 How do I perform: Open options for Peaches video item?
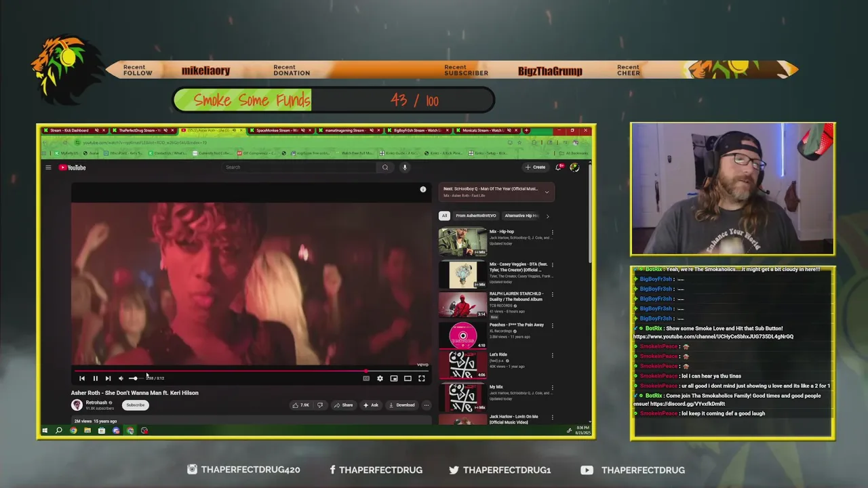(552, 325)
